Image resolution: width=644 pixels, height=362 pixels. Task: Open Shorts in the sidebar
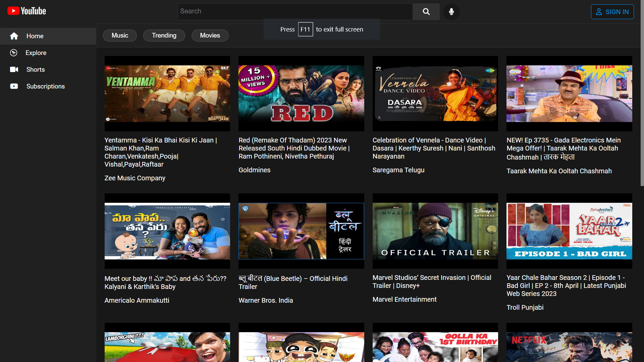(48, 69)
